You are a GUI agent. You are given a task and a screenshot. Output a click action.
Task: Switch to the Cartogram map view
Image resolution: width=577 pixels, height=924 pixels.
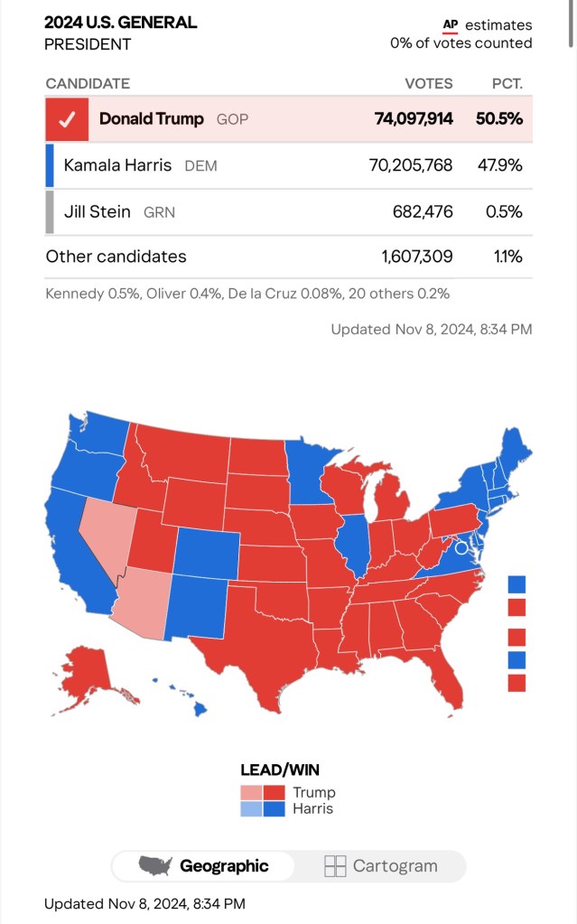381,866
